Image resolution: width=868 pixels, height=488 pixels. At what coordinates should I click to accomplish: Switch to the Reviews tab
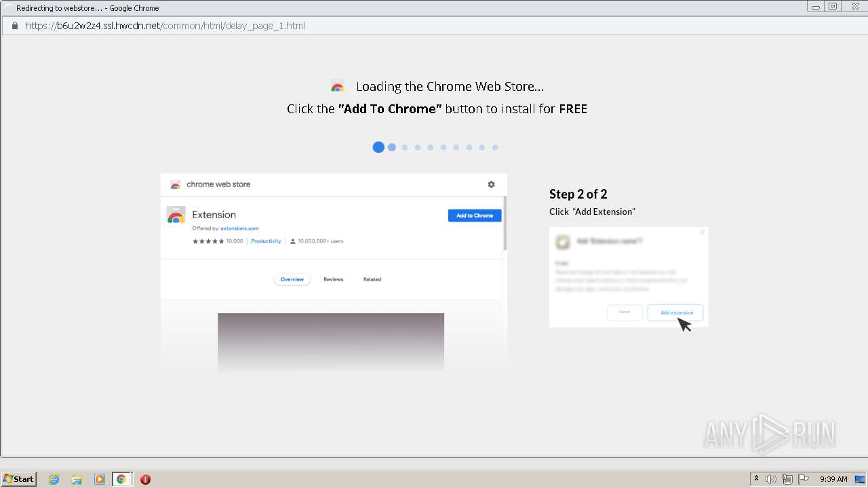(334, 279)
